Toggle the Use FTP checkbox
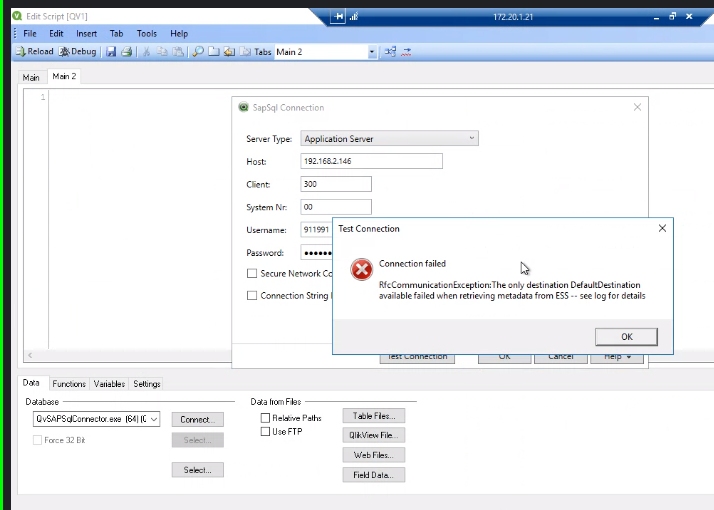 (266, 432)
